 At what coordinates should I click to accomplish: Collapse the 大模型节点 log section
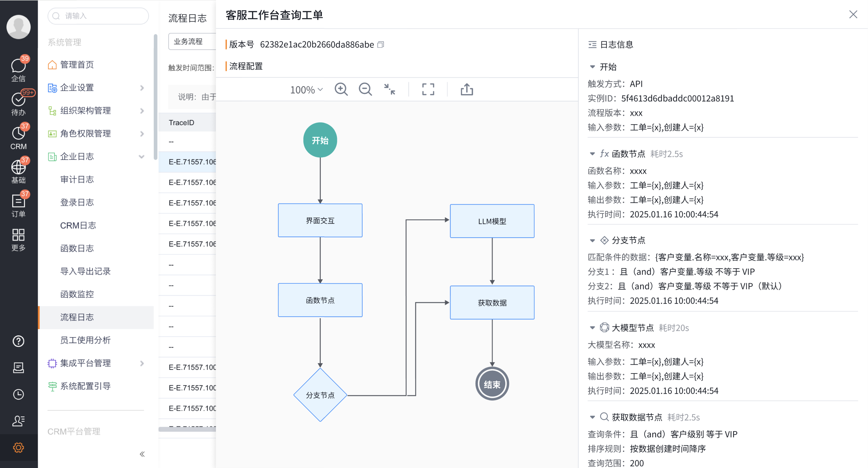(592, 327)
